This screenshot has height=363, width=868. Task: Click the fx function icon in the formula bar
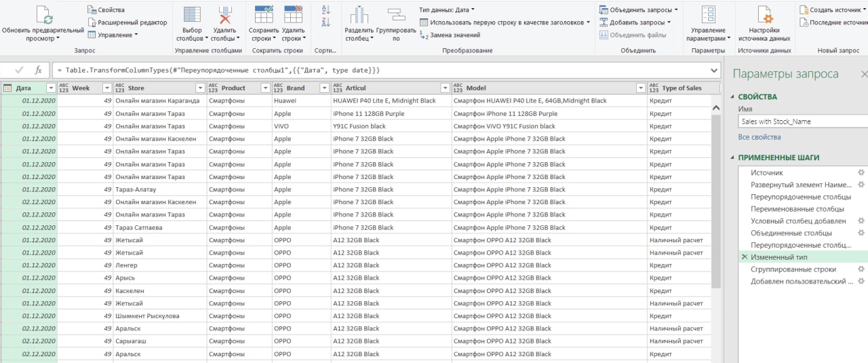39,70
